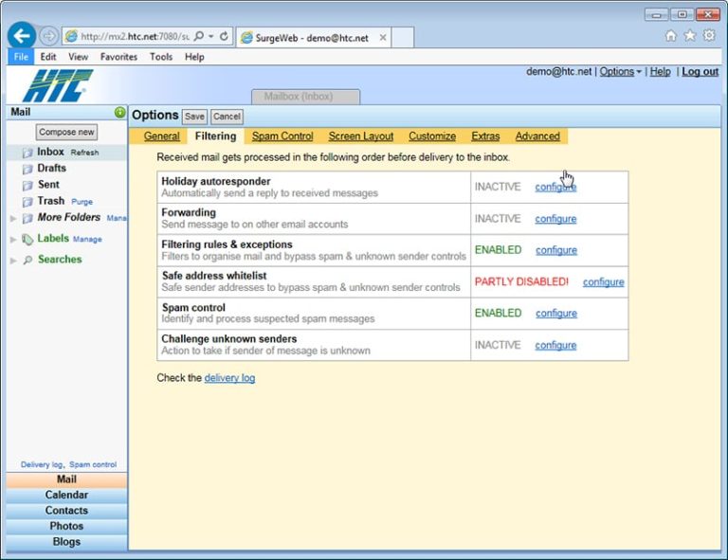Open the delivery log link below table
728x560 pixels.
[x=229, y=378]
